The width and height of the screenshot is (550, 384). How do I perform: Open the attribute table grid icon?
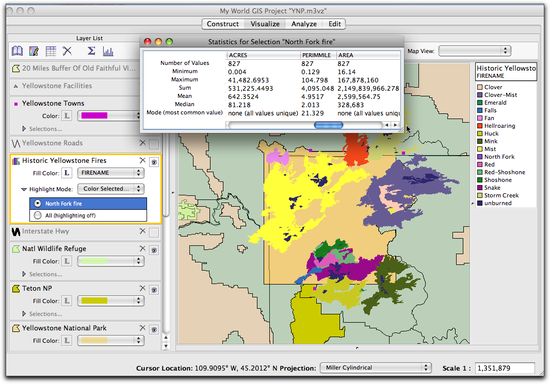51,51
